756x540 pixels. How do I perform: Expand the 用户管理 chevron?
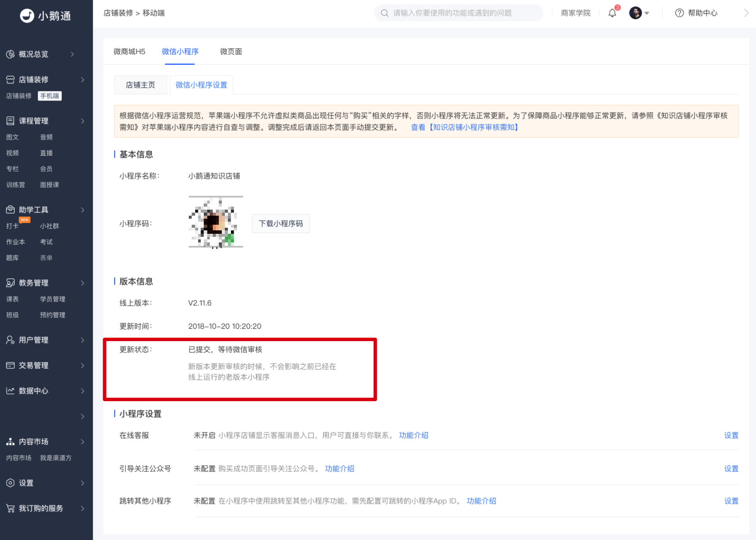(82, 340)
